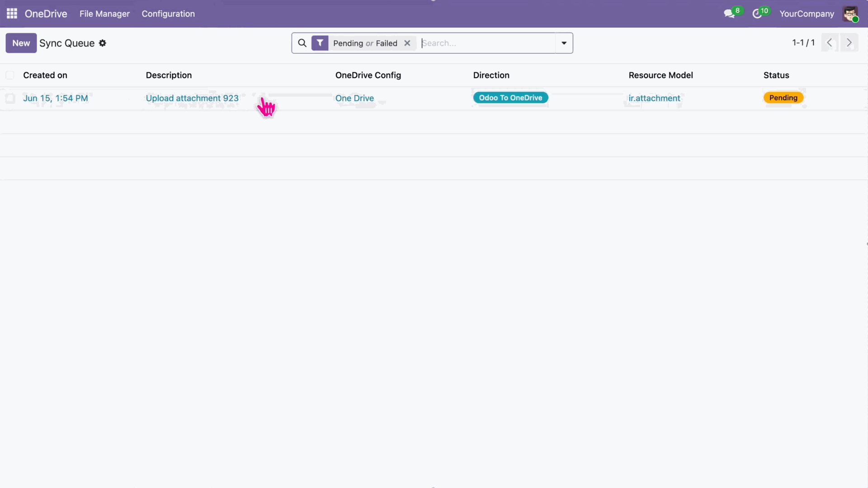The width and height of the screenshot is (868, 488).
Task: Tick the select-all header checkbox
Action: point(10,75)
